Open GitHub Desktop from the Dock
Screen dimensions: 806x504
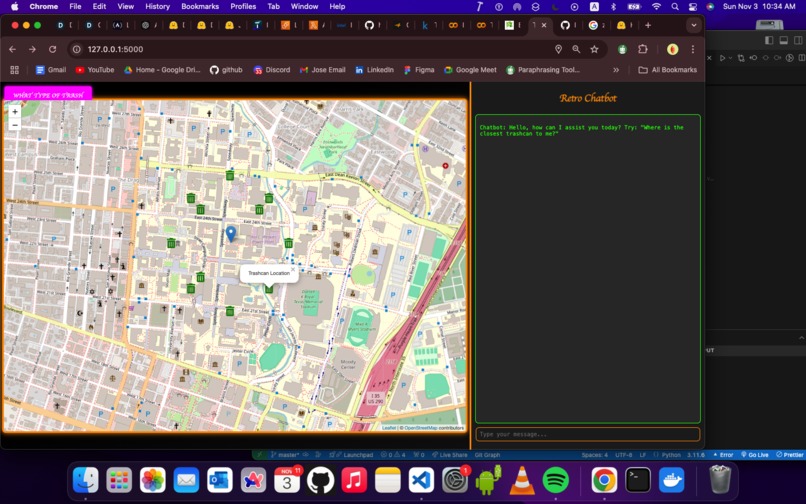[320, 480]
